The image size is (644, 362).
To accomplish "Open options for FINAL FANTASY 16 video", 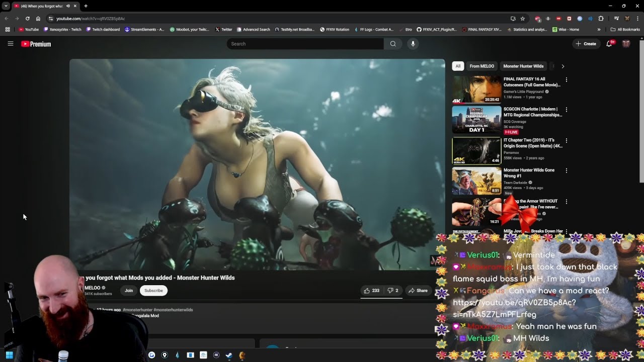I will tap(567, 79).
